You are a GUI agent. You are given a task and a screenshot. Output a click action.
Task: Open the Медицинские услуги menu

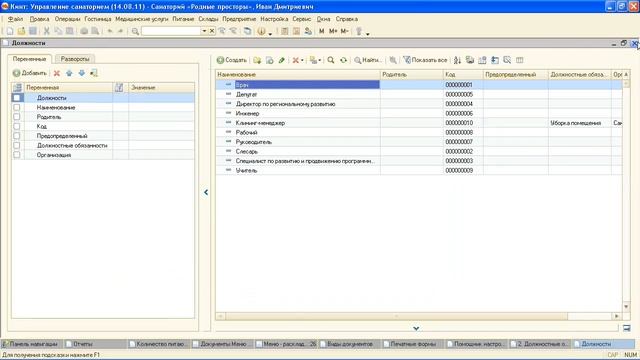pyautogui.click(x=141, y=19)
